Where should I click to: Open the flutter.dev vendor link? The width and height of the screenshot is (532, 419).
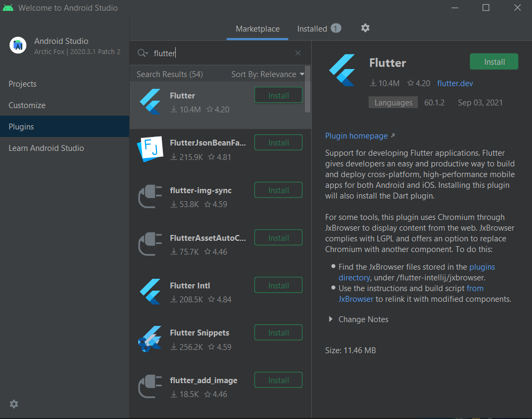pyautogui.click(x=455, y=83)
